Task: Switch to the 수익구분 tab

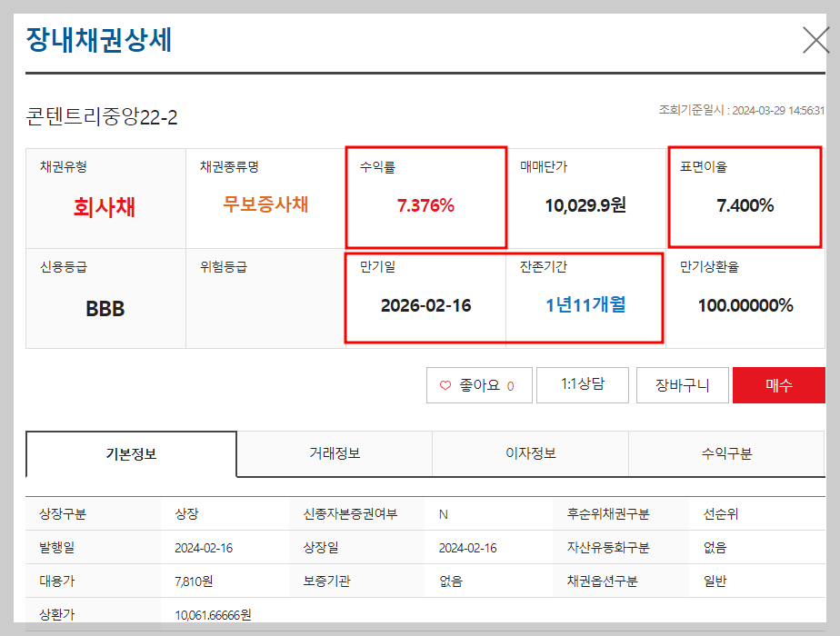Action: 727,453
